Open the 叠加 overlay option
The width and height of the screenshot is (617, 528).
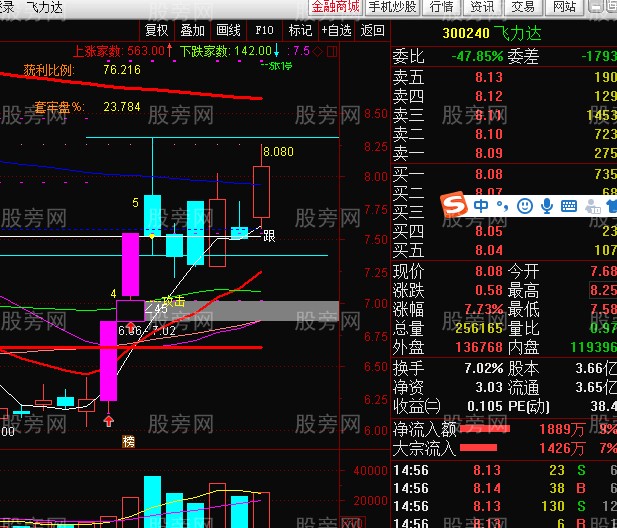click(192, 30)
